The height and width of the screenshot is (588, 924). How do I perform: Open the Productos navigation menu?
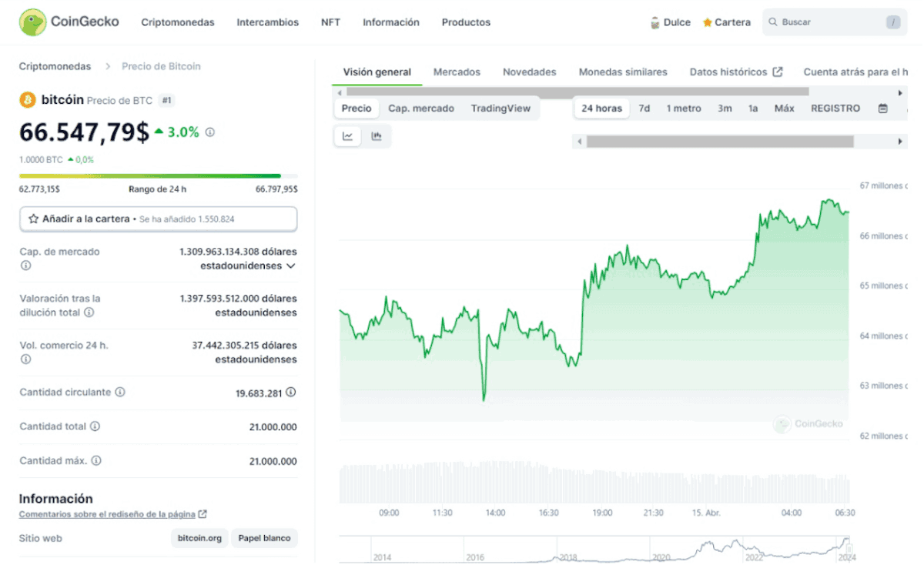(466, 22)
